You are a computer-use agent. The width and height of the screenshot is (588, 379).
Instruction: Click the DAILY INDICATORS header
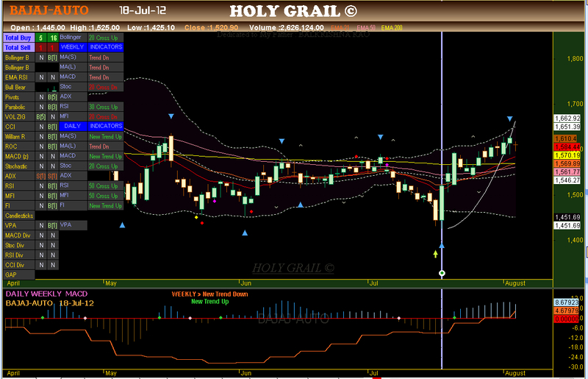click(91, 126)
